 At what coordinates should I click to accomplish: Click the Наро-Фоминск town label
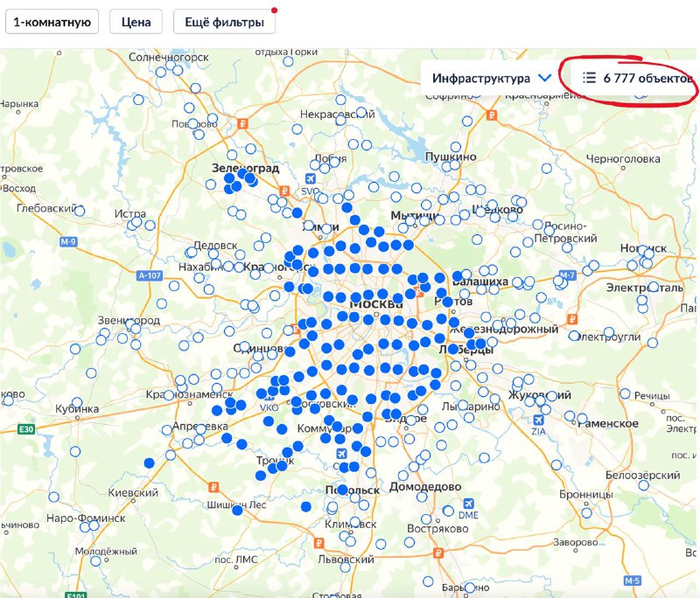(x=86, y=518)
